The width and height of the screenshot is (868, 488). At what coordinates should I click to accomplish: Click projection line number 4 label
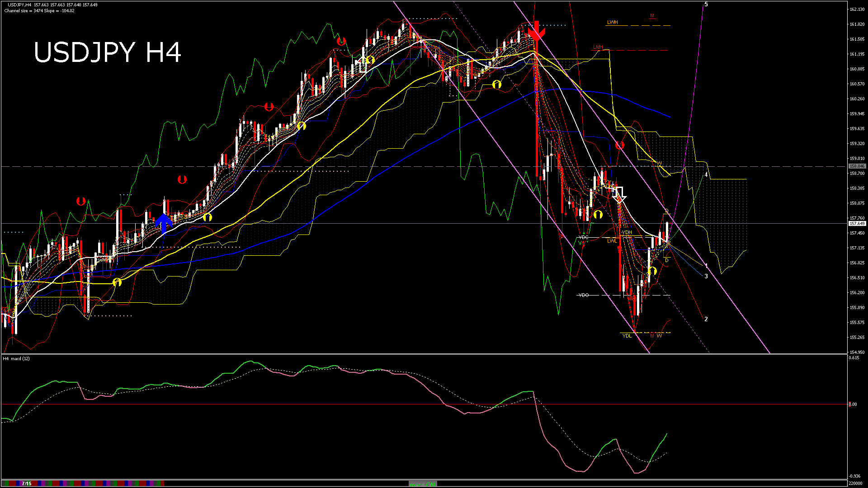tap(706, 175)
